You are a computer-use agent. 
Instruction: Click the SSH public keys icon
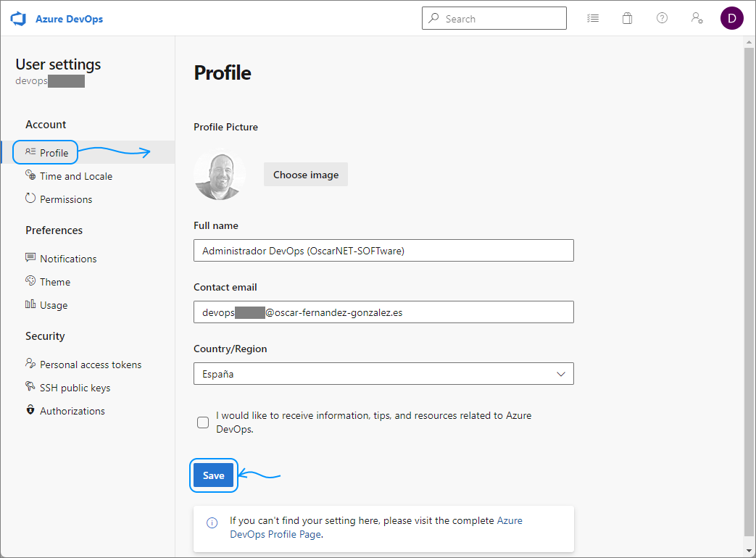point(30,386)
